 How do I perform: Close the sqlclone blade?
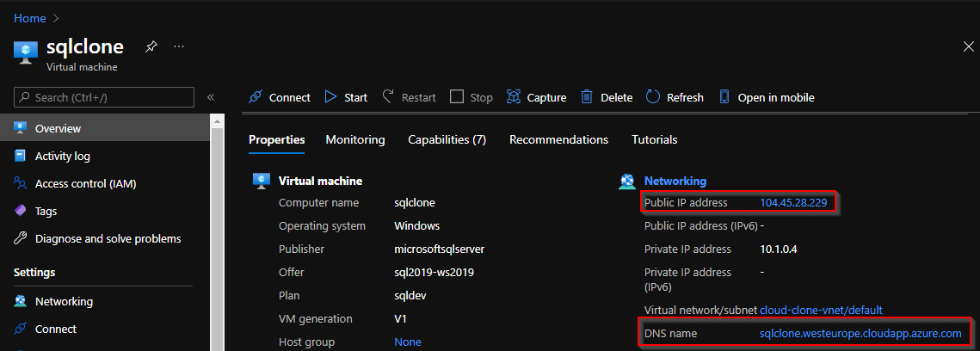[x=968, y=46]
